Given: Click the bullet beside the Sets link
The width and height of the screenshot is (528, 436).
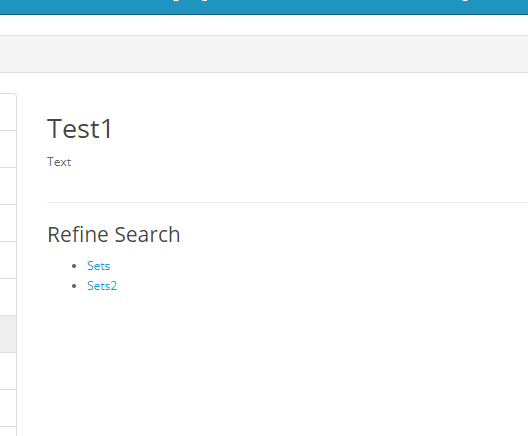Looking at the screenshot, I should 74,266.
